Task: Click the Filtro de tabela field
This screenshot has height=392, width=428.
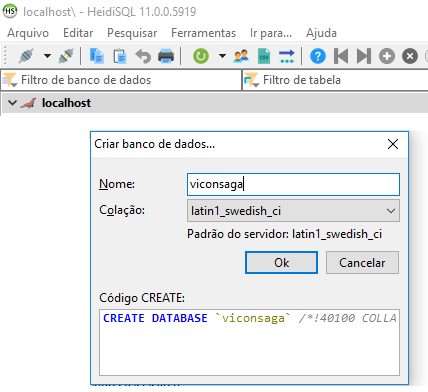Action: click(335, 80)
